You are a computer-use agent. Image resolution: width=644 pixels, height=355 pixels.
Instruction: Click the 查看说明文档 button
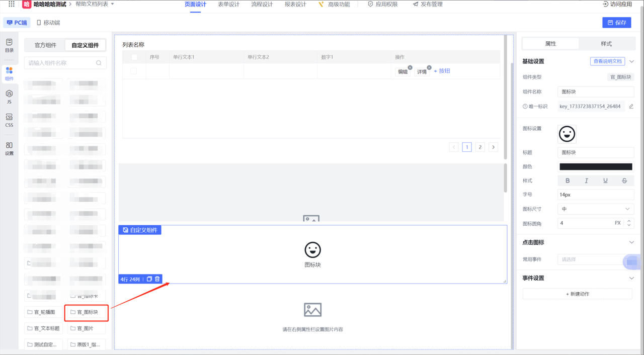point(607,61)
